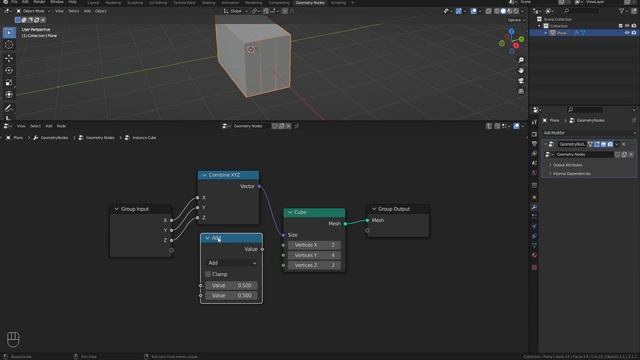Open the Render properties tab
Screen dimensions: 640x360
534,134
